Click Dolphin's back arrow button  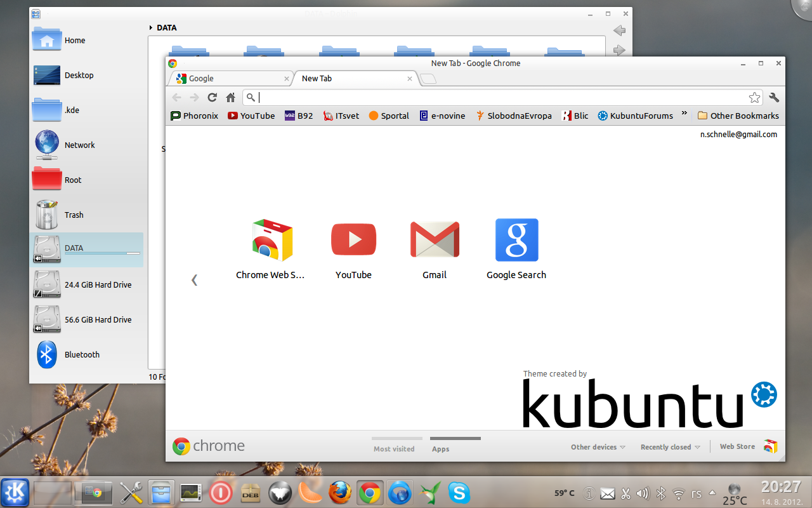619,30
